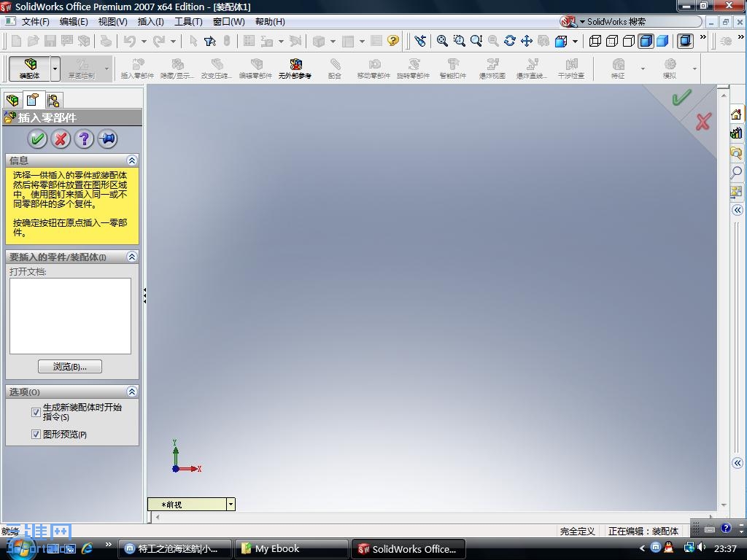This screenshot has height=560, width=747.
Task: Open the Standard Views dropdown arrow
Action: click(575, 42)
